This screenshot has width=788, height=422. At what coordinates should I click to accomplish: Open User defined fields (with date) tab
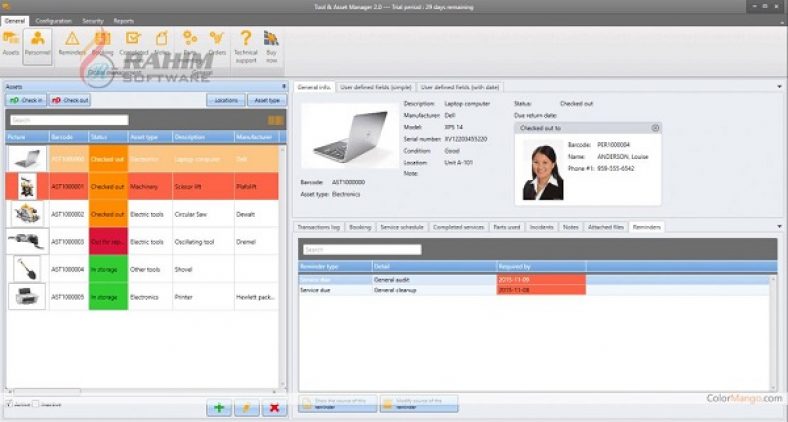[x=460, y=87]
